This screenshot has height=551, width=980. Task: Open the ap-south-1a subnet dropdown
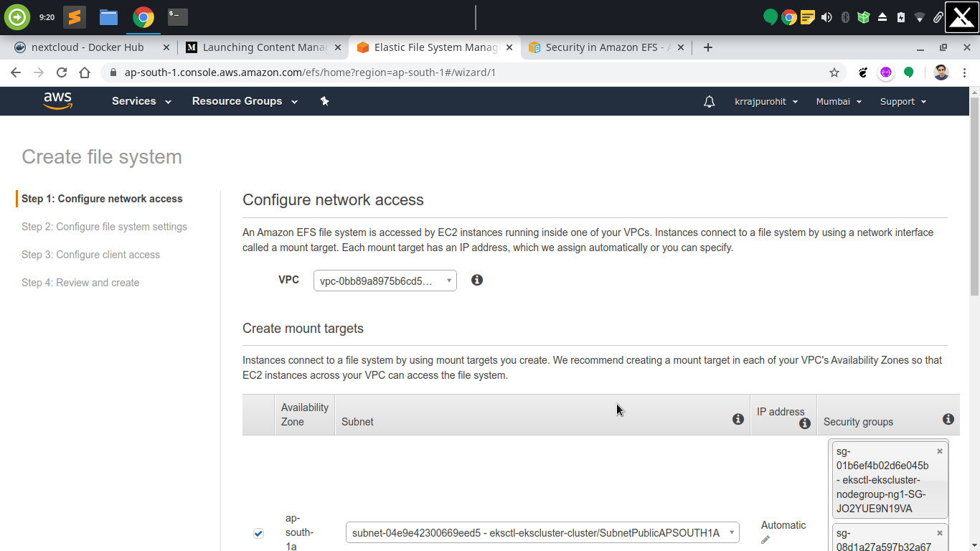542,533
